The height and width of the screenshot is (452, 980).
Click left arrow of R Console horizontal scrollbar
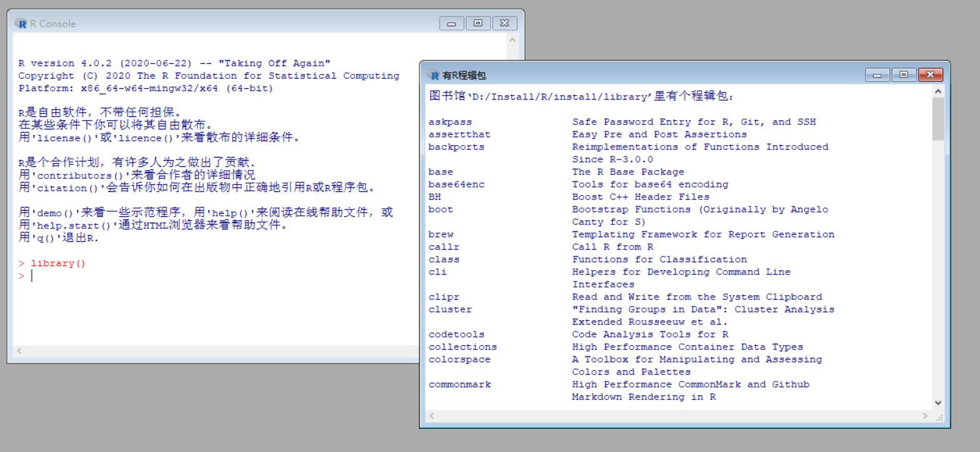(x=19, y=351)
